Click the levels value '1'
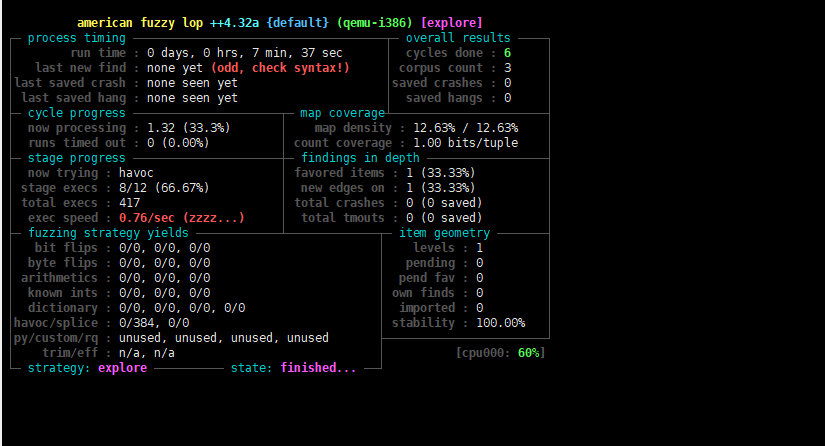The height and width of the screenshot is (446, 825). coord(479,248)
